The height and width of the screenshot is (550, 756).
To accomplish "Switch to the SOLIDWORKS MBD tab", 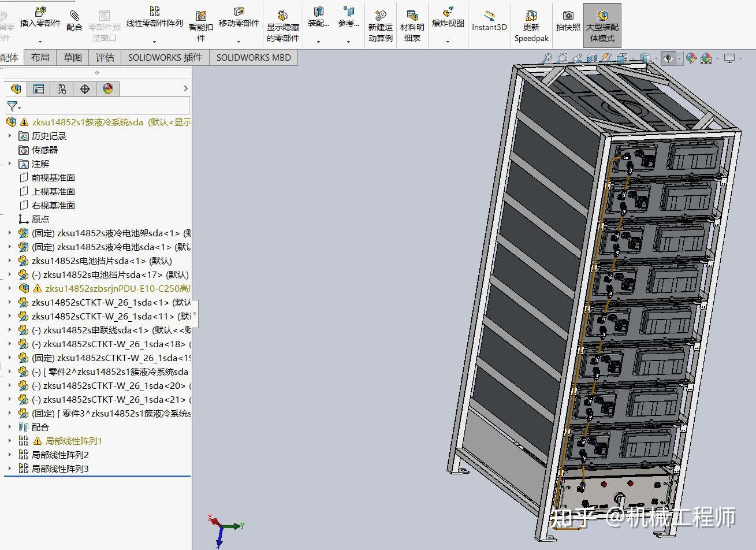I will 254,57.
